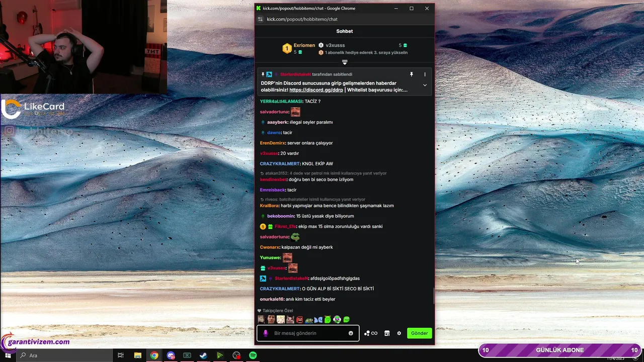Click the gold rank 1 badge
The image size is (644, 362).
(287, 48)
